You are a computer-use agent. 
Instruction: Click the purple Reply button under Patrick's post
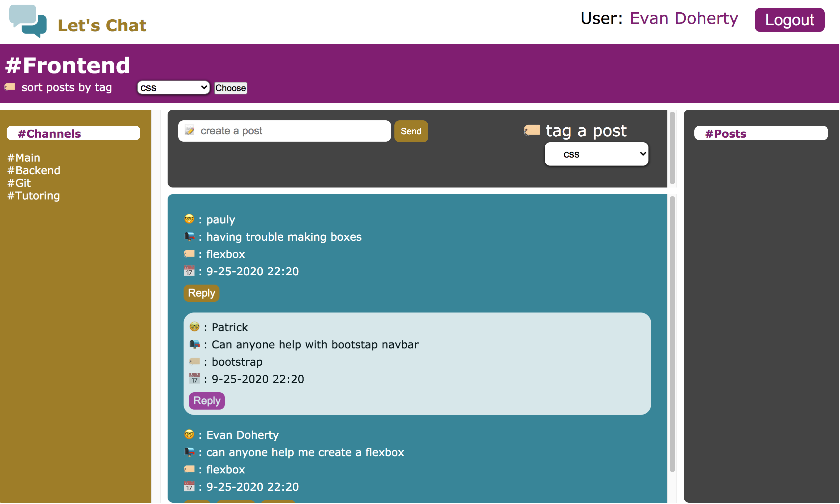point(207,401)
